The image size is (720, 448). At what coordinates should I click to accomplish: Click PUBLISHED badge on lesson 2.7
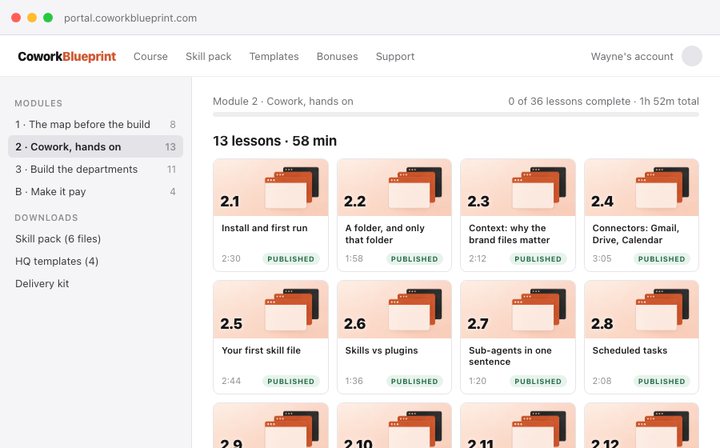[538, 381]
